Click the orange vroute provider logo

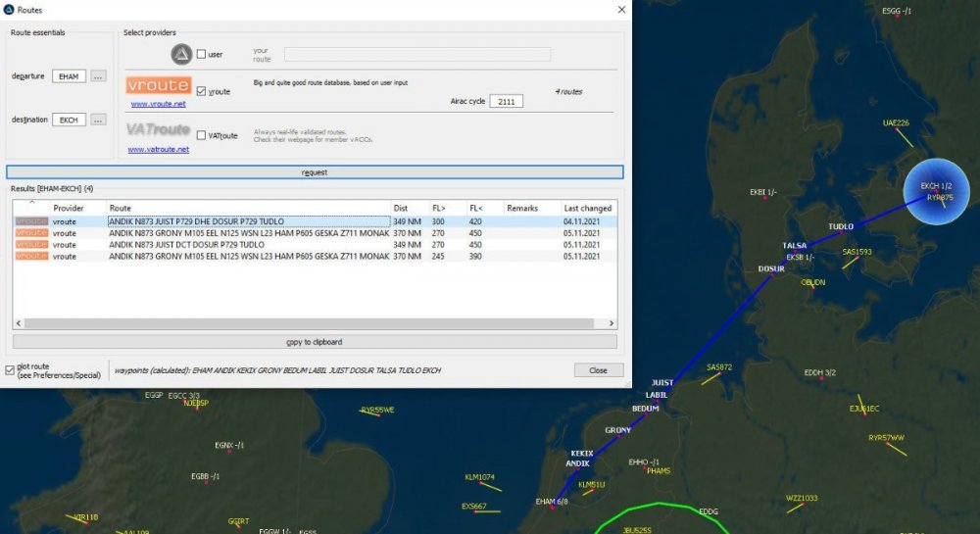158,85
